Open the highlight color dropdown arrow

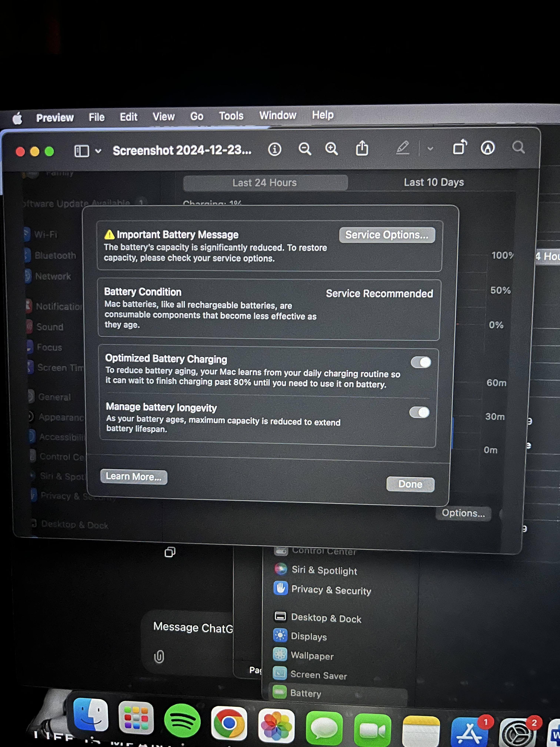[x=430, y=148]
